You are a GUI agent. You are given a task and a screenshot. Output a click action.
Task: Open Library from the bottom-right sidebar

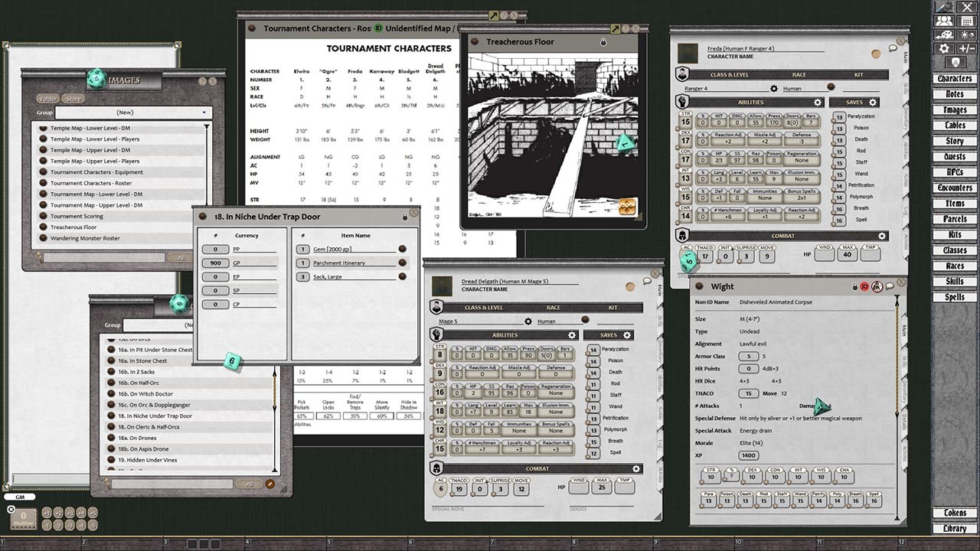954,528
